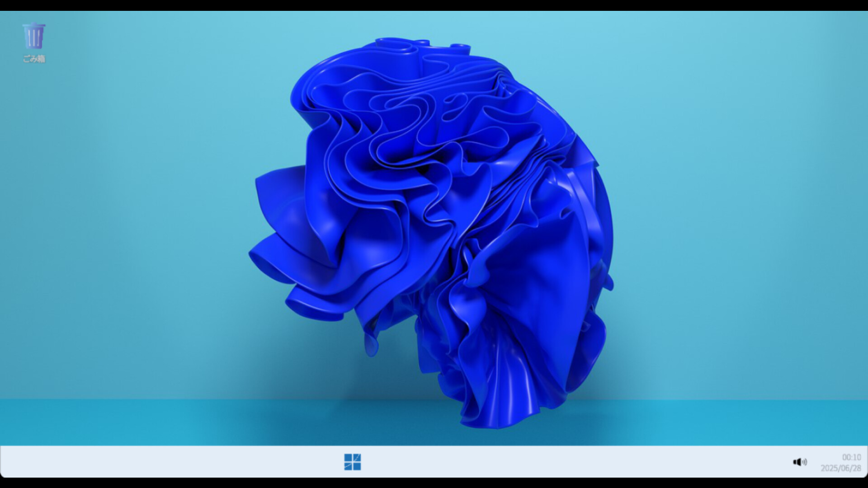Click the 2025/06/28 date display

pyautogui.click(x=841, y=469)
